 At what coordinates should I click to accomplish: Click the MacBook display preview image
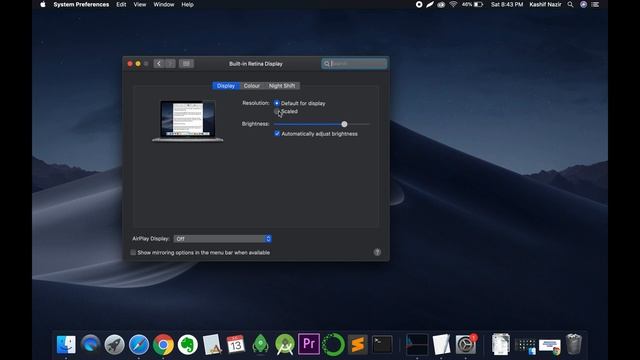click(x=188, y=121)
